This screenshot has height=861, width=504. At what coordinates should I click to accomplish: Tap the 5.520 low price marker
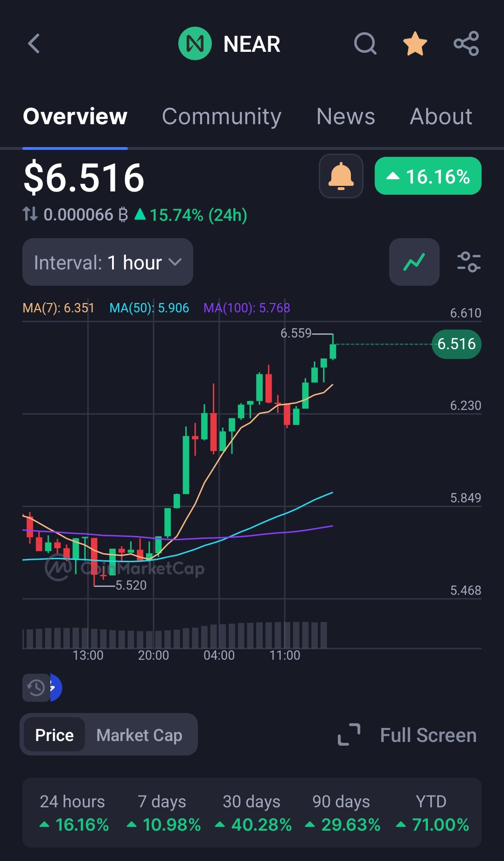click(x=131, y=585)
